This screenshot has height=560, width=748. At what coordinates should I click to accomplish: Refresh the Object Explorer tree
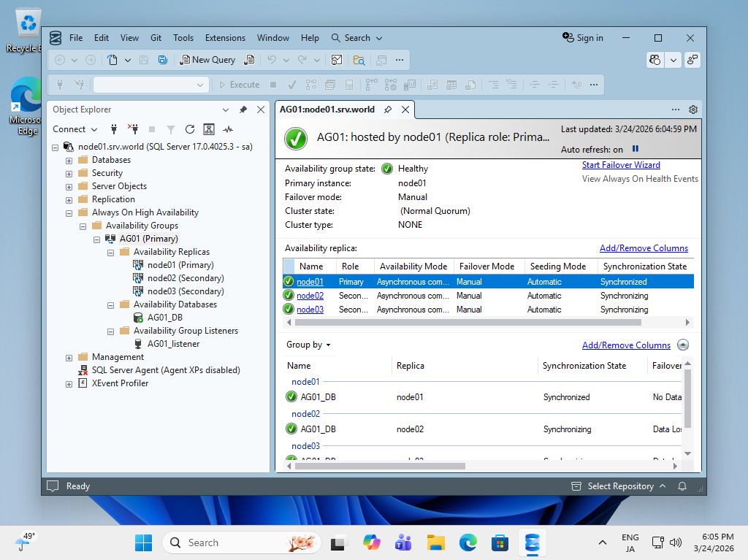[x=190, y=129]
